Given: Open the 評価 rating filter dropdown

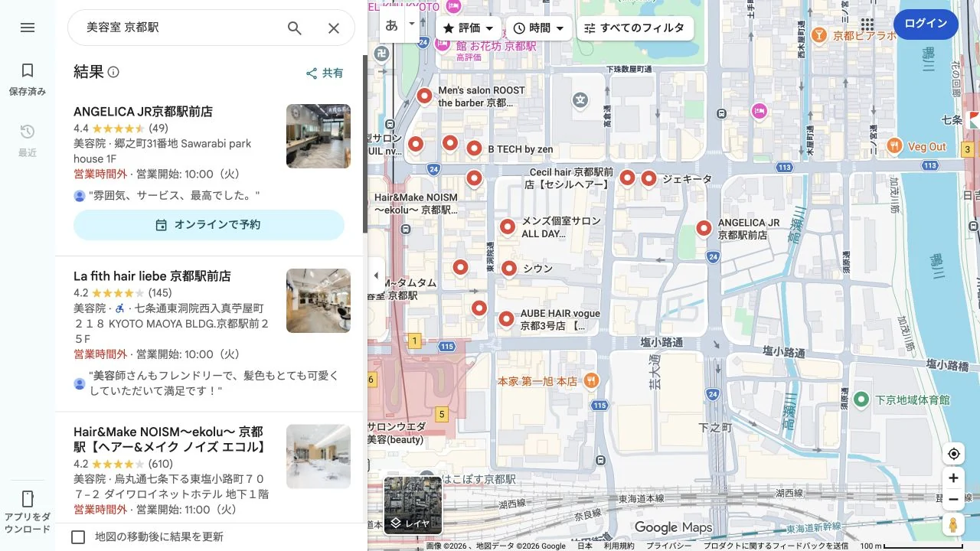Looking at the screenshot, I should (469, 28).
